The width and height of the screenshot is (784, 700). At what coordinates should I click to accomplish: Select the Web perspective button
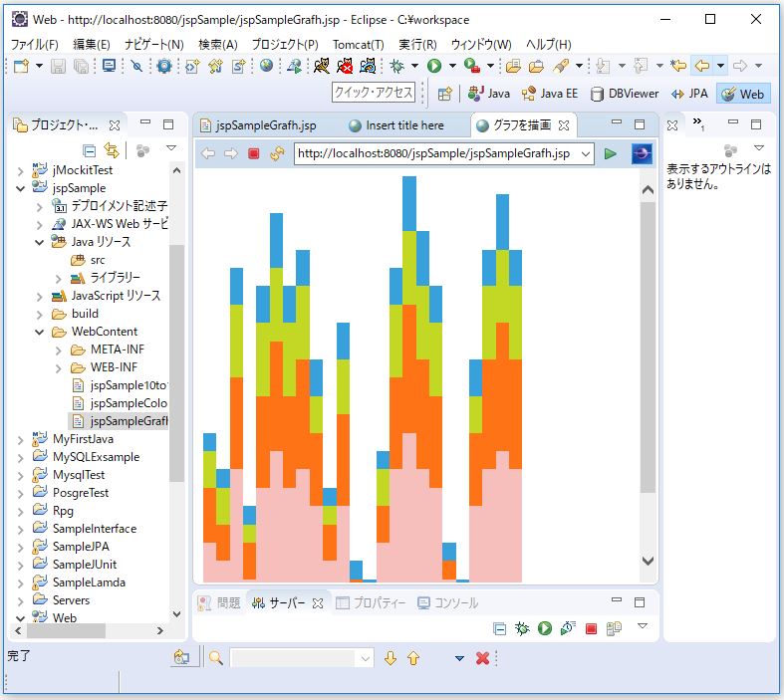(x=743, y=94)
